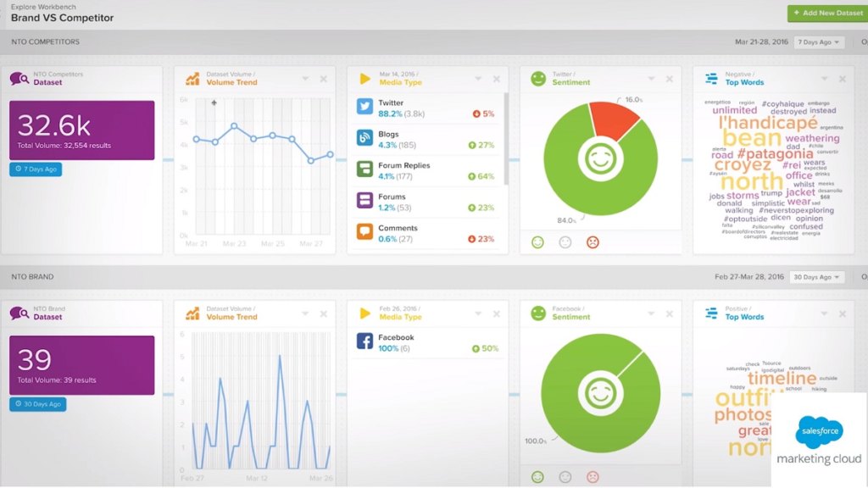The width and height of the screenshot is (868, 488).
Task: Click the red negative slice of Twitter pie
Action: (x=615, y=117)
